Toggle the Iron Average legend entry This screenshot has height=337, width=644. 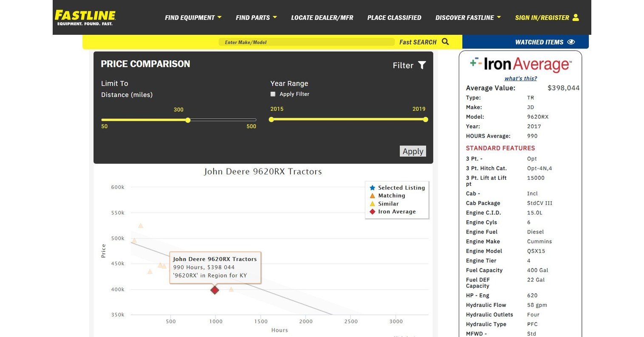click(x=393, y=212)
